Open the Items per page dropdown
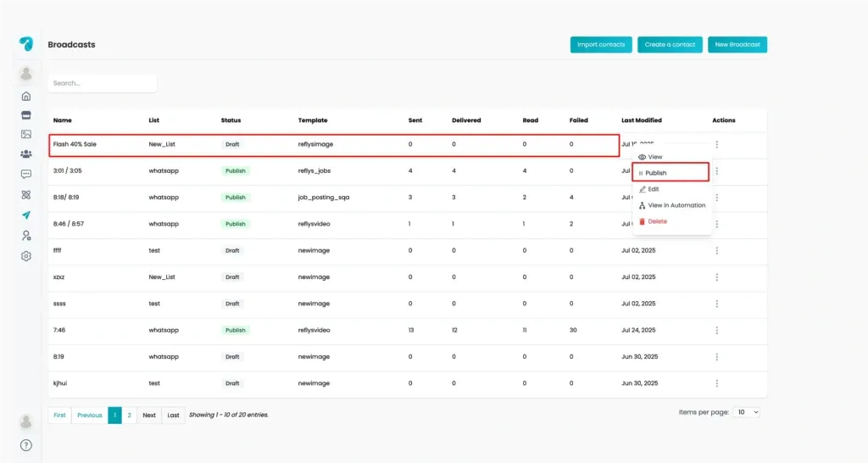868x463 pixels. pyautogui.click(x=746, y=412)
